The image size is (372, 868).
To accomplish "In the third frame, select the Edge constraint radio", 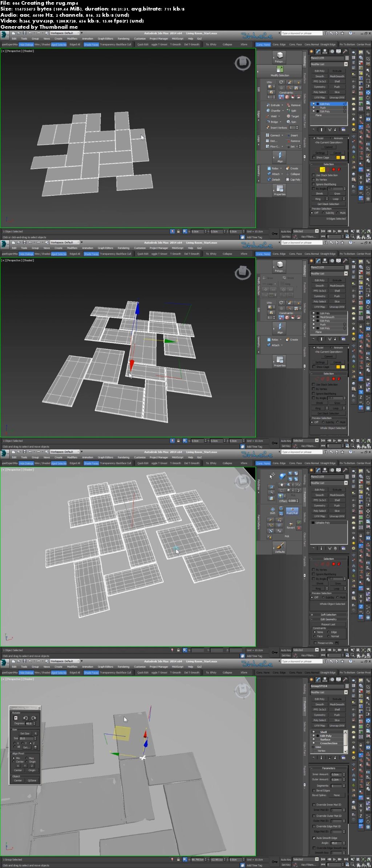I will [332, 632].
